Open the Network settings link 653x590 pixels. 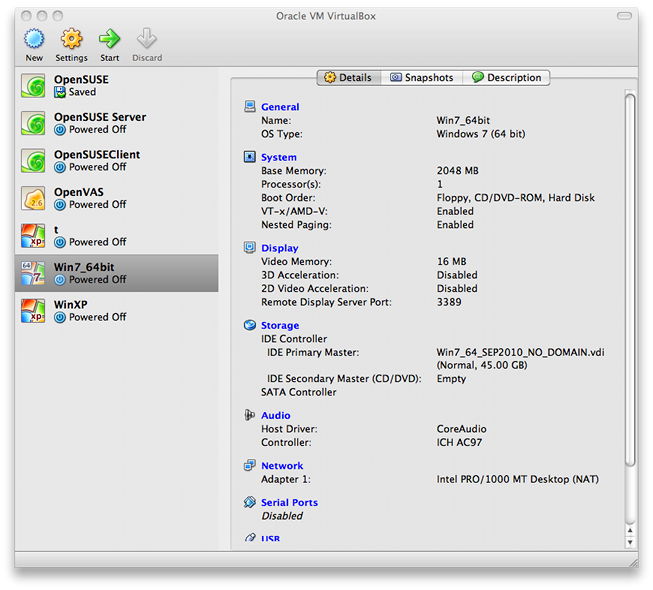[282, 466]
